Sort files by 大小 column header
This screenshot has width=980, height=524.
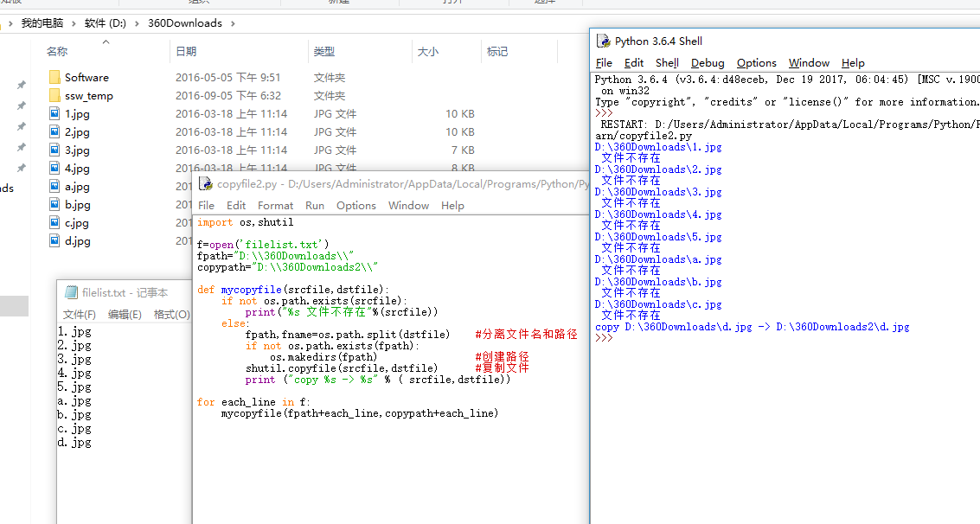[428, 52]
